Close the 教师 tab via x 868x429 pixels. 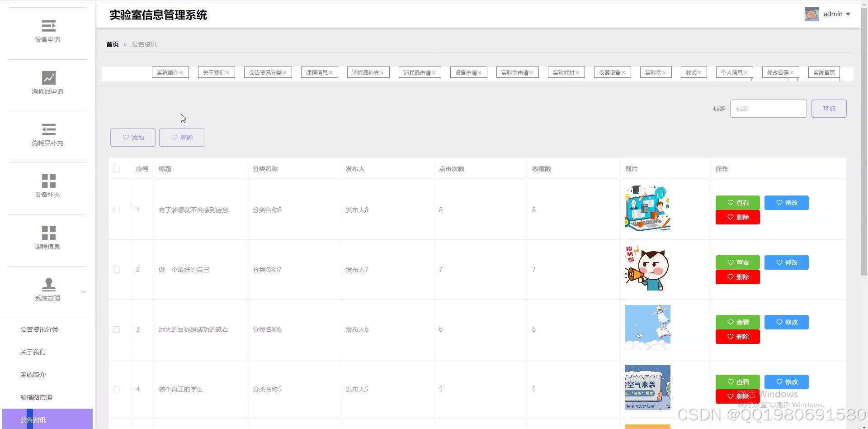point(699,73)
